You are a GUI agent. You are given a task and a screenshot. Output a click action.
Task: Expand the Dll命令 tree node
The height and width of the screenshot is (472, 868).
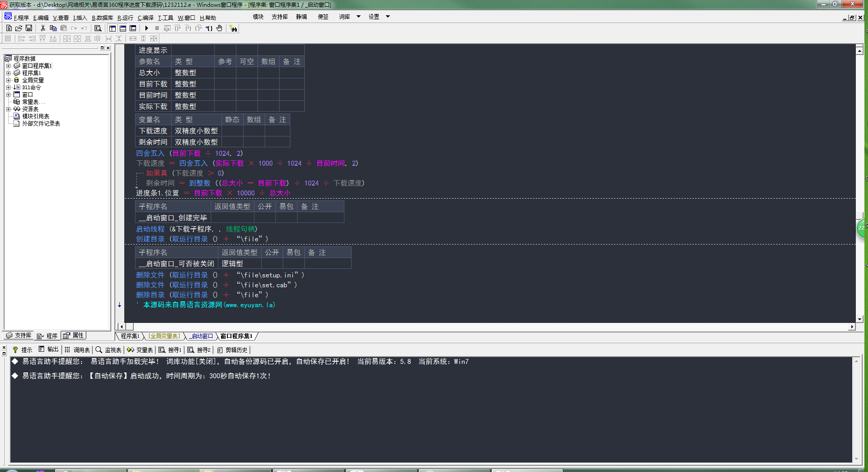[8, 87]
